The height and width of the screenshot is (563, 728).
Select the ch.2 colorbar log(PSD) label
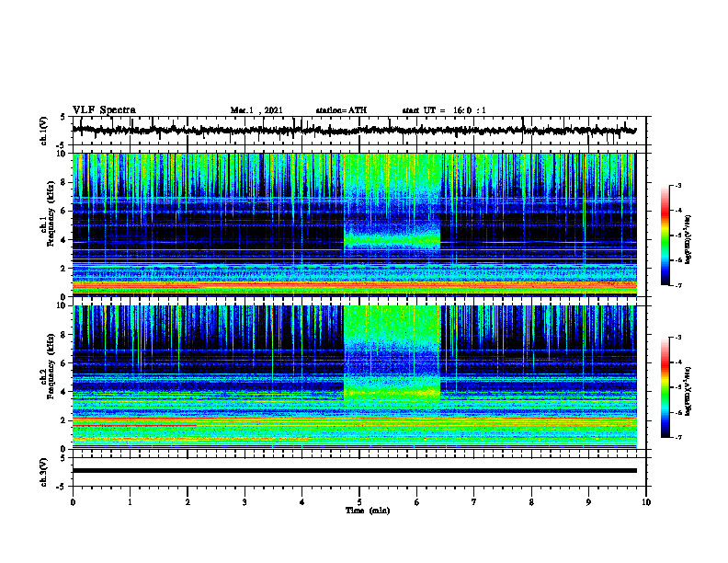click(x=688, y=391)
